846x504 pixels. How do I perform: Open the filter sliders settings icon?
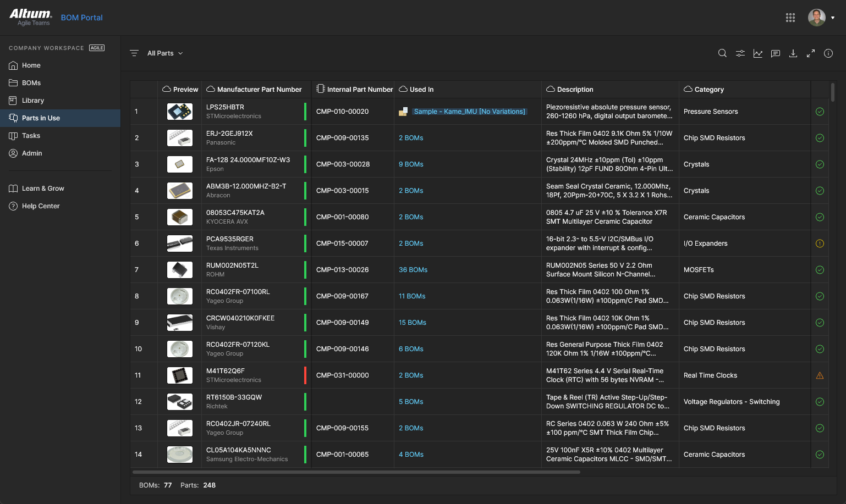[x=740, y=53]
